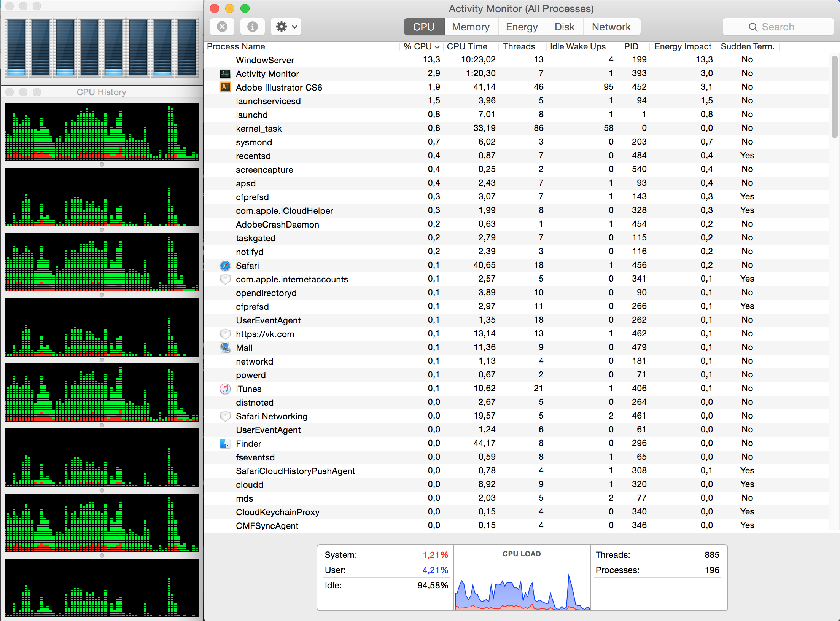Switch to the CPU tab
This screenshot has width=840, height=621.
424,27
